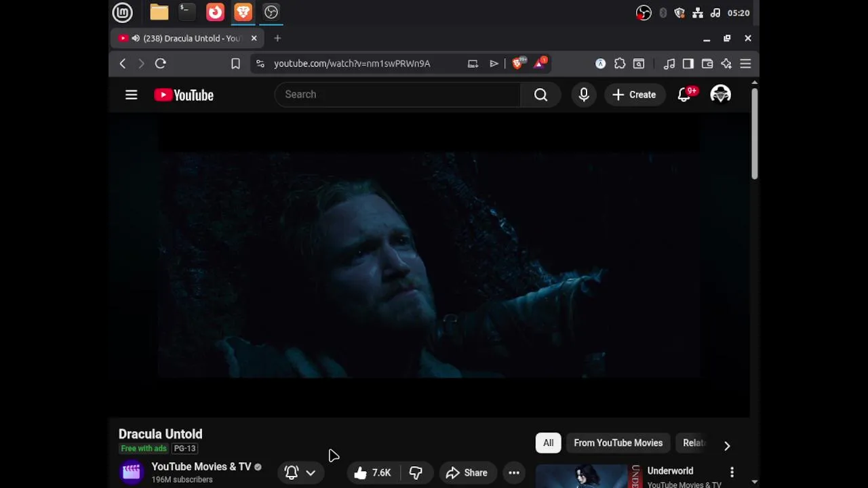
Task: Open a new browser tab
Action: pyautogui.click(x=277, y=39)
